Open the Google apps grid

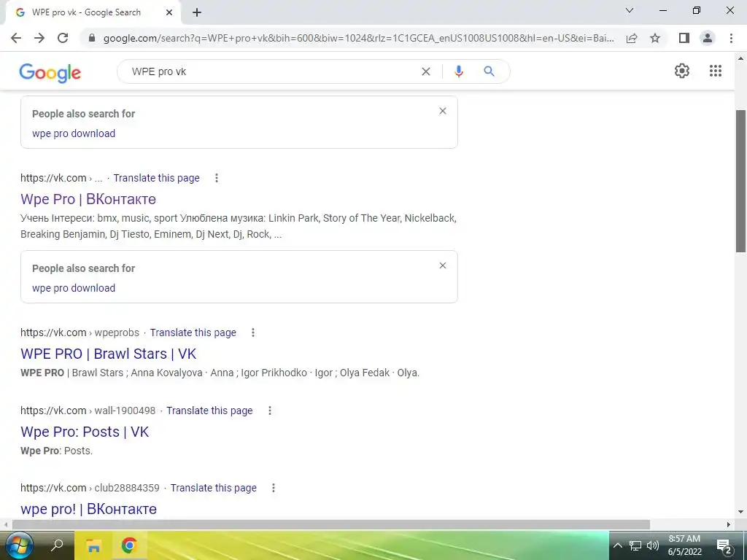(x=716, y=71)
